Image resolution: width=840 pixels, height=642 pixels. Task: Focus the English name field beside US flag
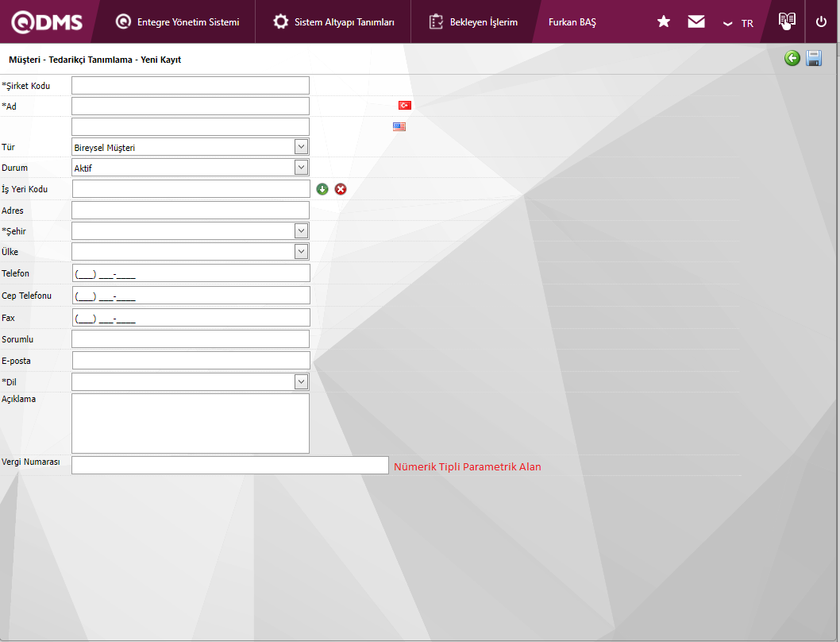(191, 126)
